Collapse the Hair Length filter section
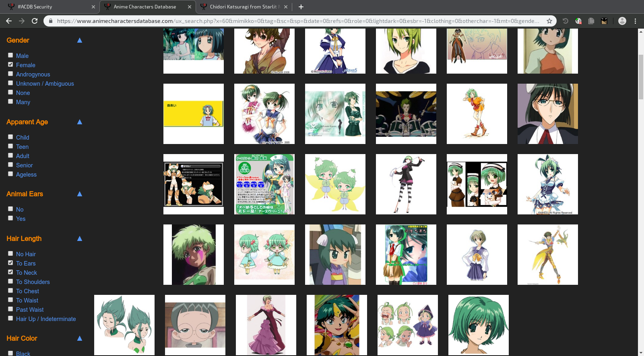 click(x=80, y=239)
